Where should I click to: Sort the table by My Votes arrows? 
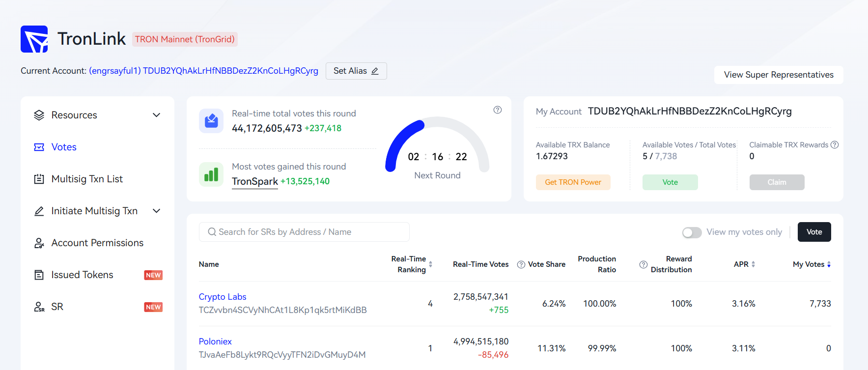point(829,264)
